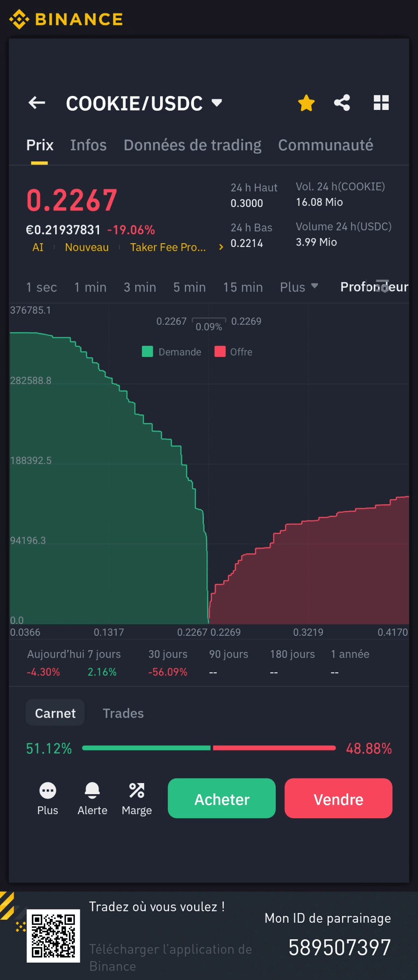Expand tags with the orange chevron
The image size is (418, 980).
(221, 247)
